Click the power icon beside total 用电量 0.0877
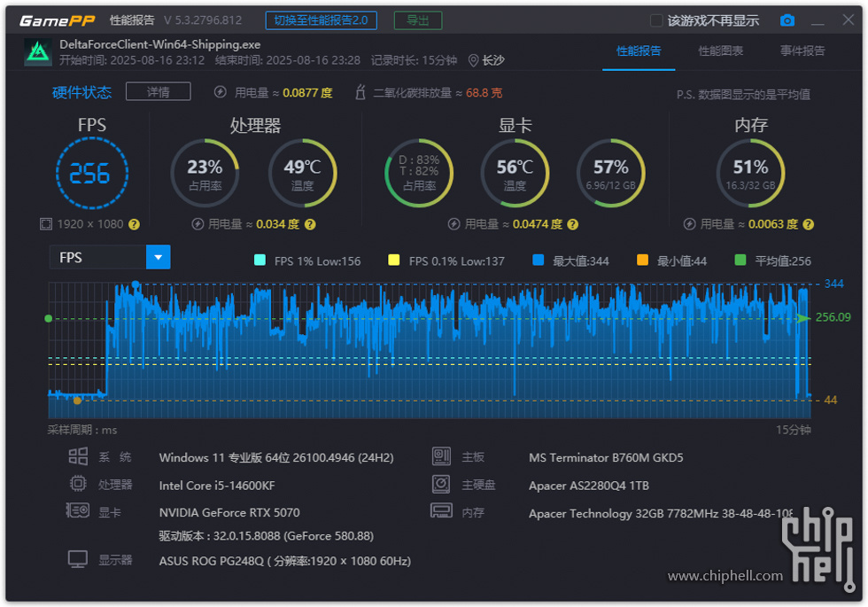 point(221,92)
